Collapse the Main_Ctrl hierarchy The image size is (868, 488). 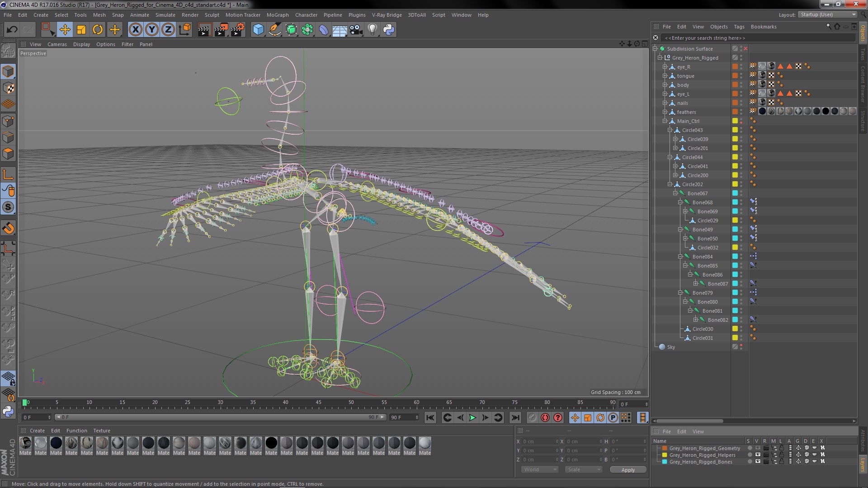pos(665,121)
